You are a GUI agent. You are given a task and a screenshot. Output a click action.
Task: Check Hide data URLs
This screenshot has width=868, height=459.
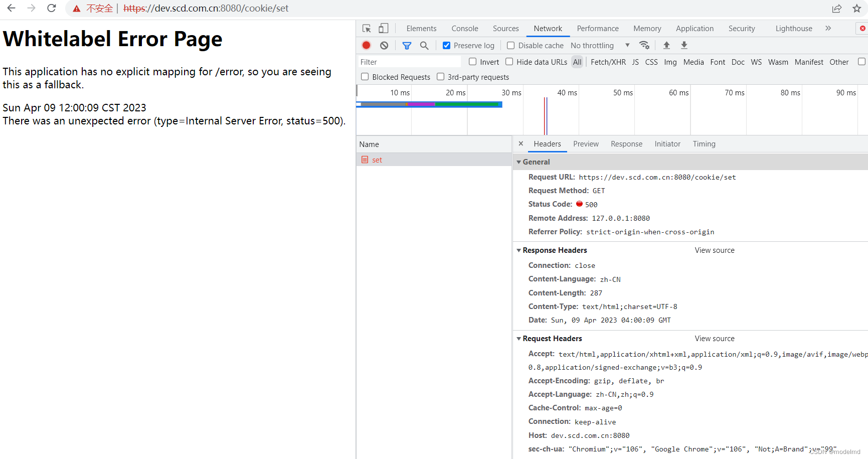click(509, 62)
